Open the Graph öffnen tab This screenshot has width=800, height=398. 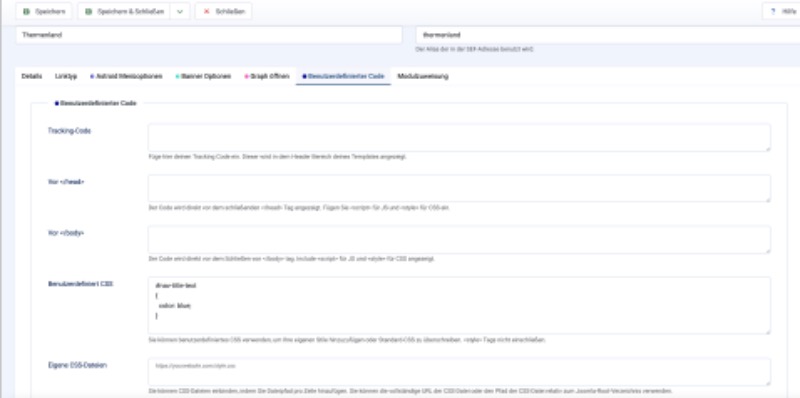pos(267,76)
